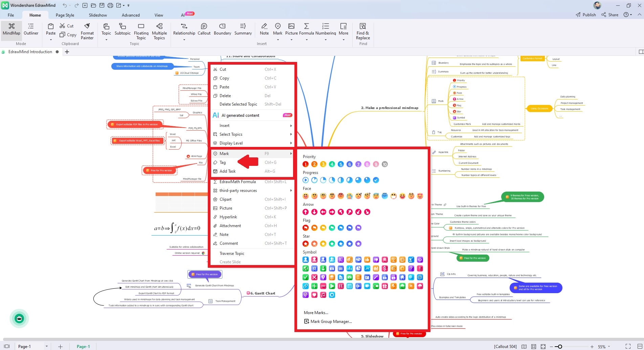This screenshot has width=644, height=350.
Task: Click the Open folder icon in title bar
Action: [93, 5]
